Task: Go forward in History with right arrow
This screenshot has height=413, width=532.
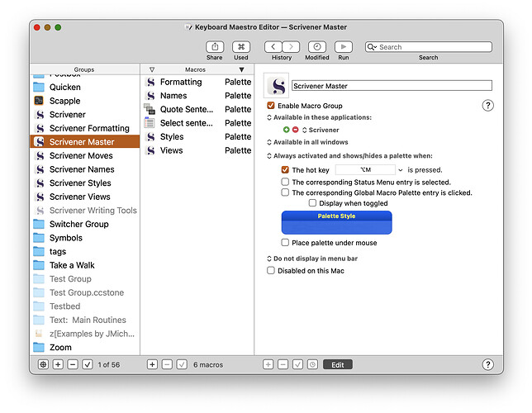Action: (x=291, y=47)
